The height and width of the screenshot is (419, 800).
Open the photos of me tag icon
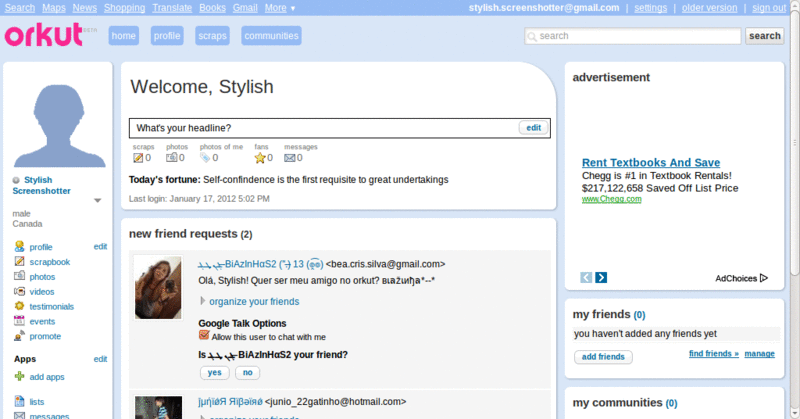205,158
